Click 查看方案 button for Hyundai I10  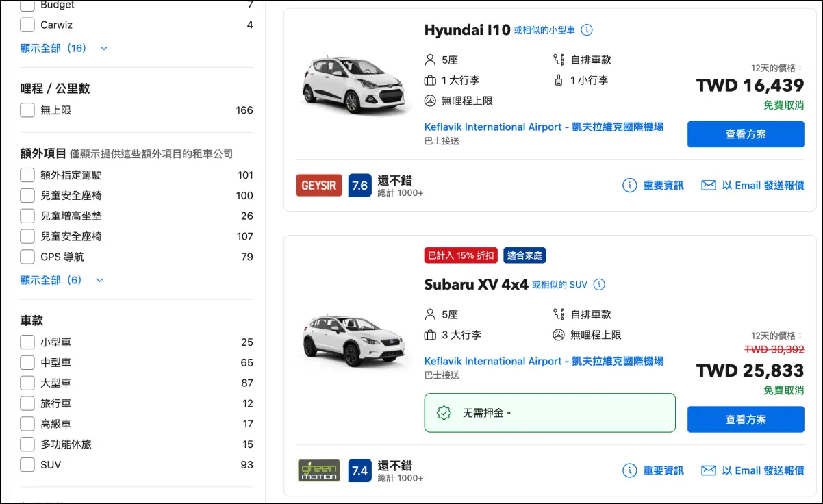click(746, 134)
